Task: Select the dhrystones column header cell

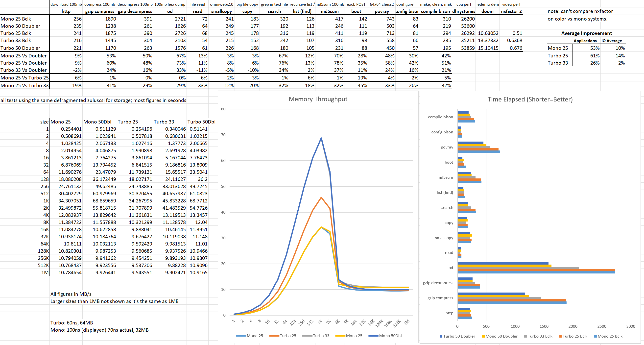Action: click(x=463, y=11)
